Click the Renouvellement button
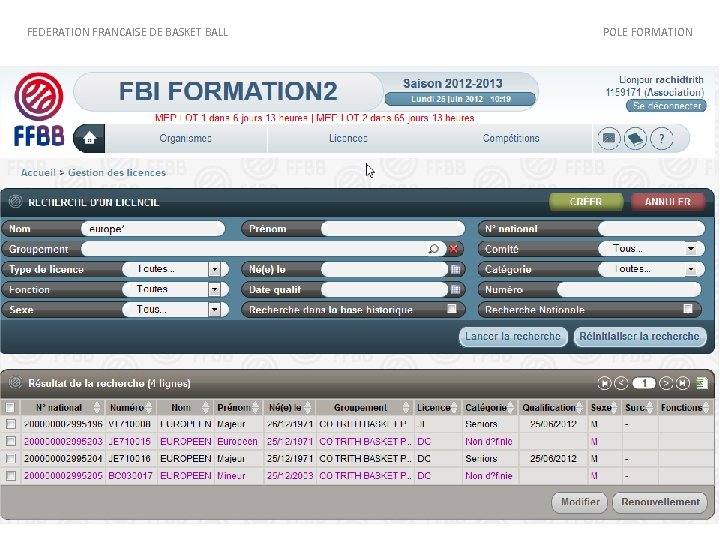The width and height of the screenshot is (720, 540). 660,502
